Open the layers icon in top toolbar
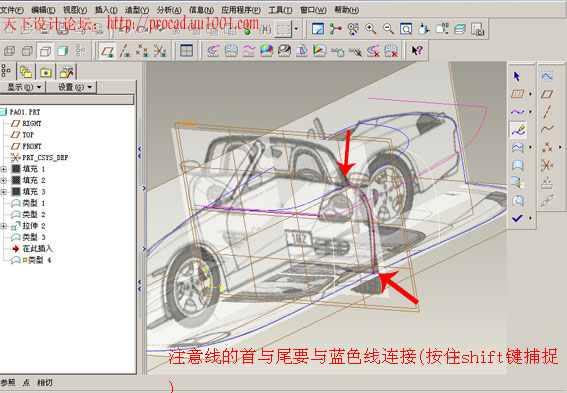 click(x=460, y=29)
